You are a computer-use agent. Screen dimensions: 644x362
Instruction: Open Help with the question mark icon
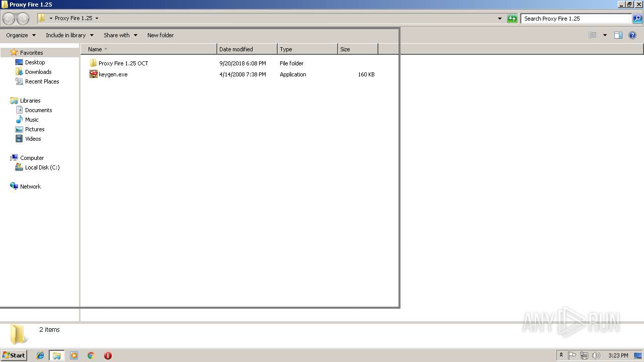(632, 35)
